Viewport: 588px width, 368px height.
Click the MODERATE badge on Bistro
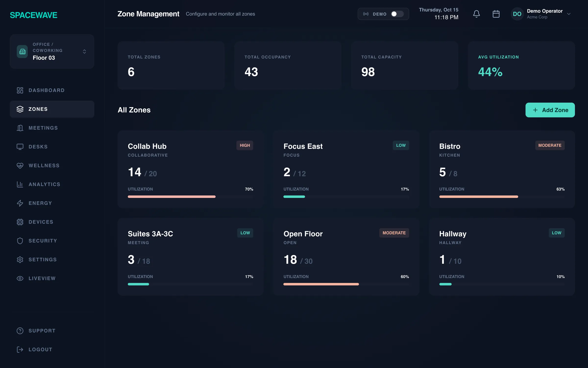(550, 145)
